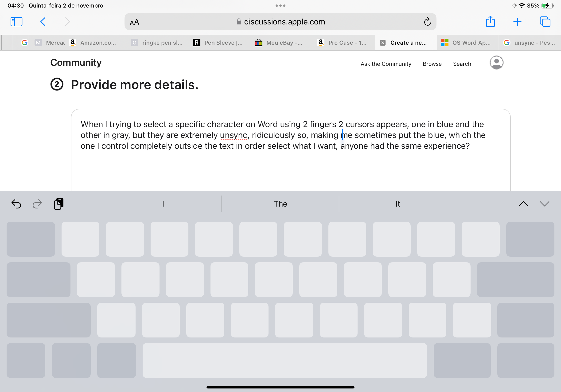Open Ask the Community
The width and height of the screenshot is (561, 392).
pyautogui.click(x=386, y=64)
